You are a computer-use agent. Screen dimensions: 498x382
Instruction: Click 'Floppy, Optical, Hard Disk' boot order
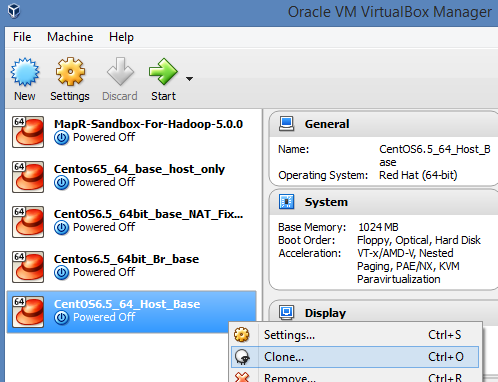[419, 240]
